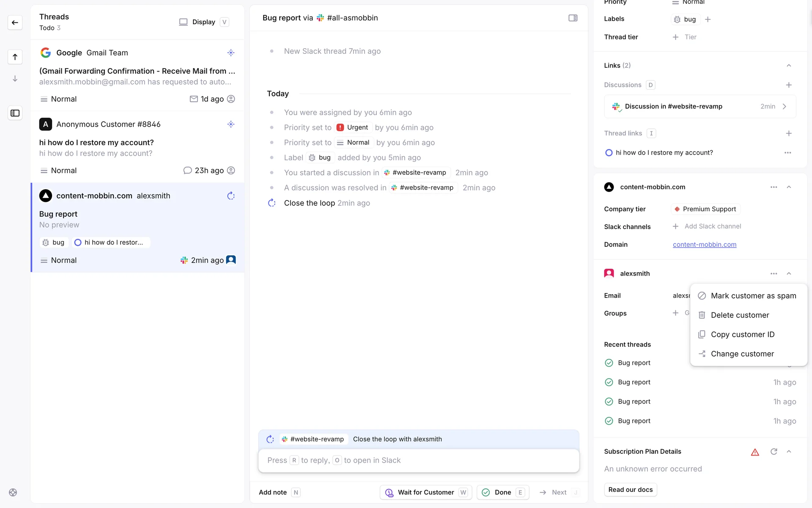Go to previous thread up arrow
Screen dimensions: 812x508
(x=15, y=57)
